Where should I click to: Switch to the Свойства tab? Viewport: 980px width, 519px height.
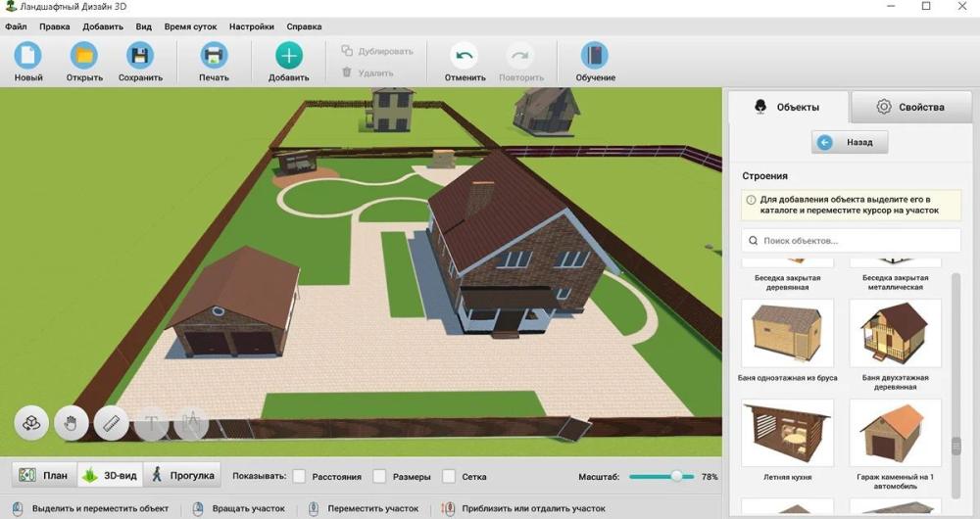click(910, 107)
